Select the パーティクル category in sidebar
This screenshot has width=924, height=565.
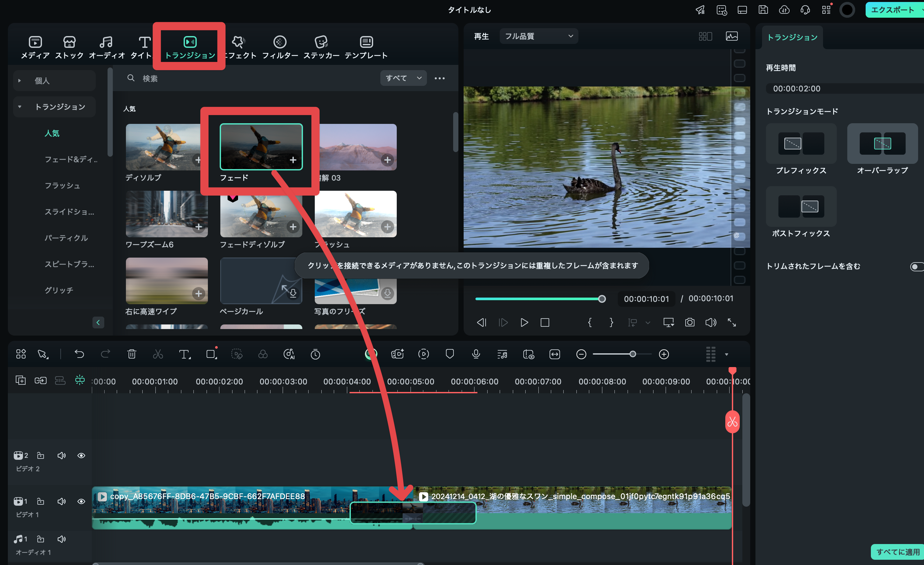coord(66,238)
